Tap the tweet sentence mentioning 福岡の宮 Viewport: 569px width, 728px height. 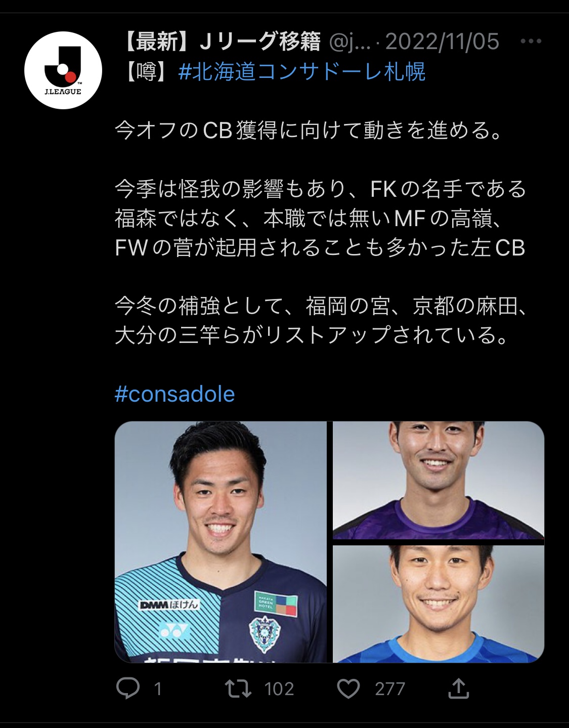321,321
